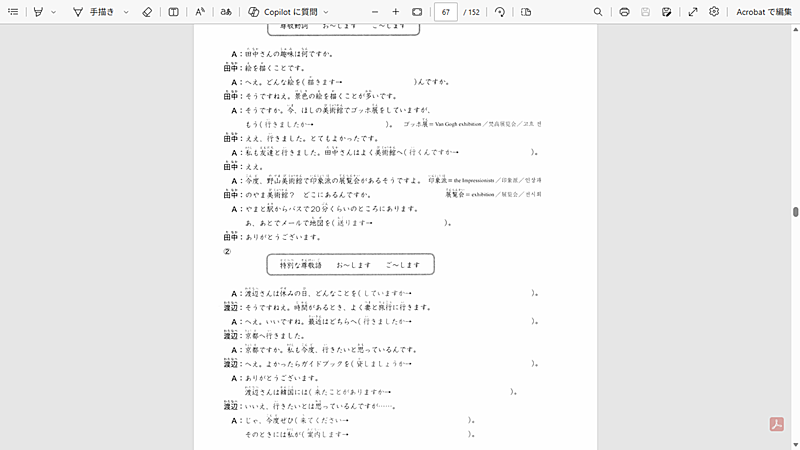The height and width of the screenshot is (450, 800).
Task: Click the page number field showing 67
Action: point(446,12)
